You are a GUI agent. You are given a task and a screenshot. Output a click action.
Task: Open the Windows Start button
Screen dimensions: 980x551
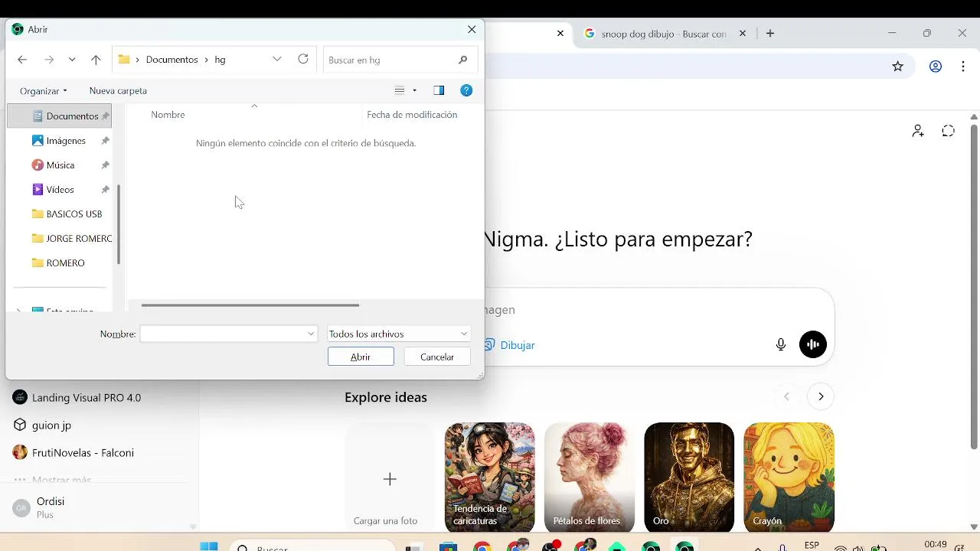coord(208,546)
